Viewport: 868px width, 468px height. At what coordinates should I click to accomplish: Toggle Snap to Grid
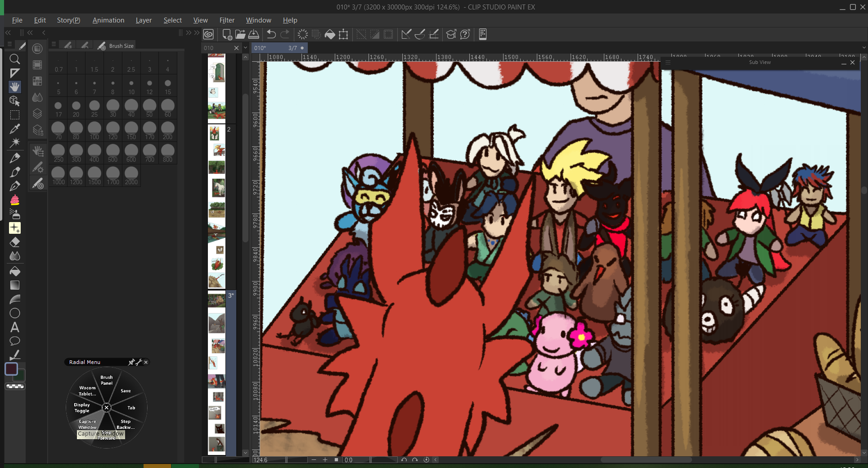point(434,34)
